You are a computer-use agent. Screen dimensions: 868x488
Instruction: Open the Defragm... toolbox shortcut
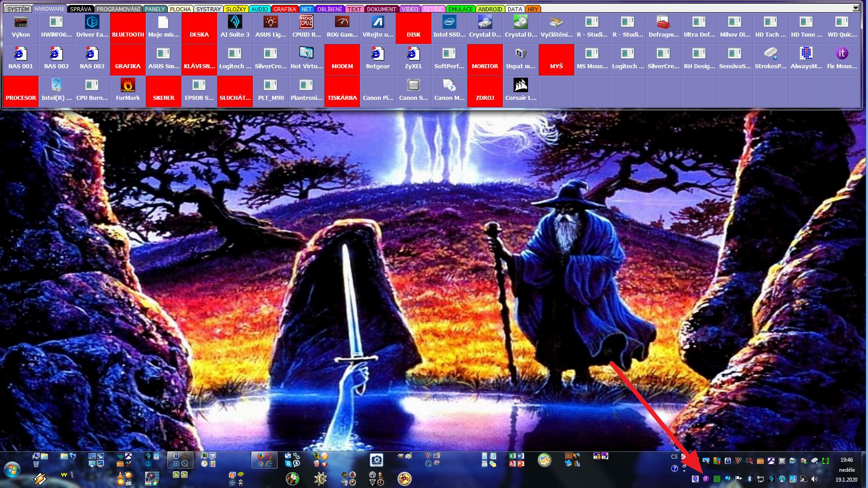664,28
